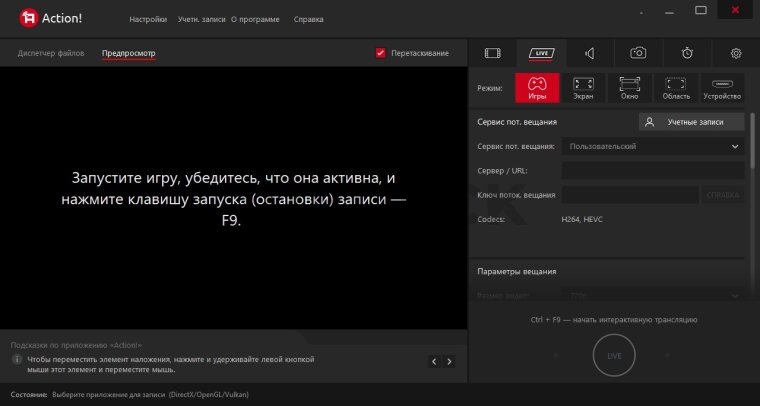Expand the video size dropdown under Параметры вещания
Screen dimensions: 760x406
[x=651, y=296]
